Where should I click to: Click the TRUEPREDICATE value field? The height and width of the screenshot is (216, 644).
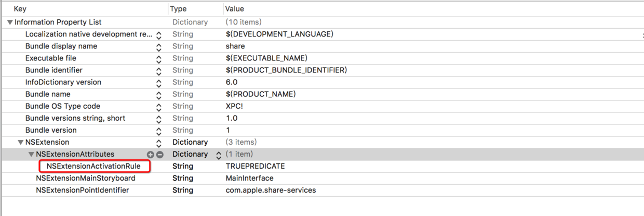point(255,166)
